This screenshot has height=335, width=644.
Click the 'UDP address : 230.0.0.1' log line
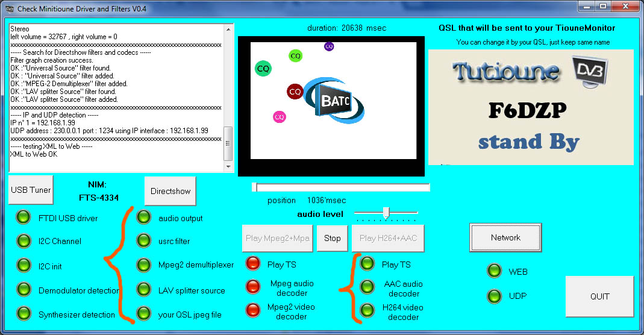click(x=109, y=131)
